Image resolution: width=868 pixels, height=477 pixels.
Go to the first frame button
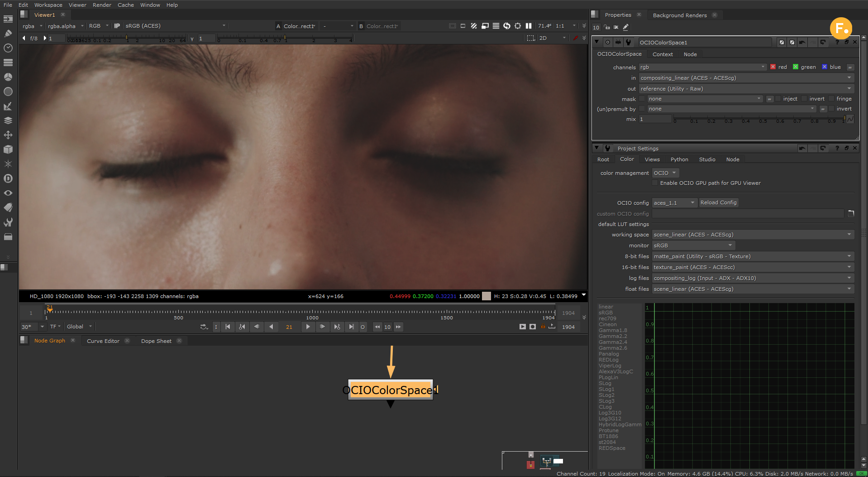coord(228,327)
